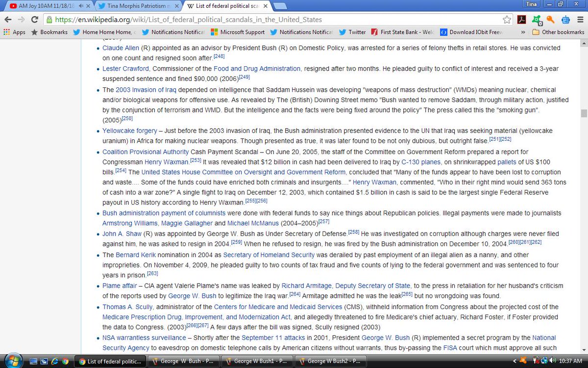
Task: Open the NSA warrantless surveillance link
Action: click(x=144, y=338)
